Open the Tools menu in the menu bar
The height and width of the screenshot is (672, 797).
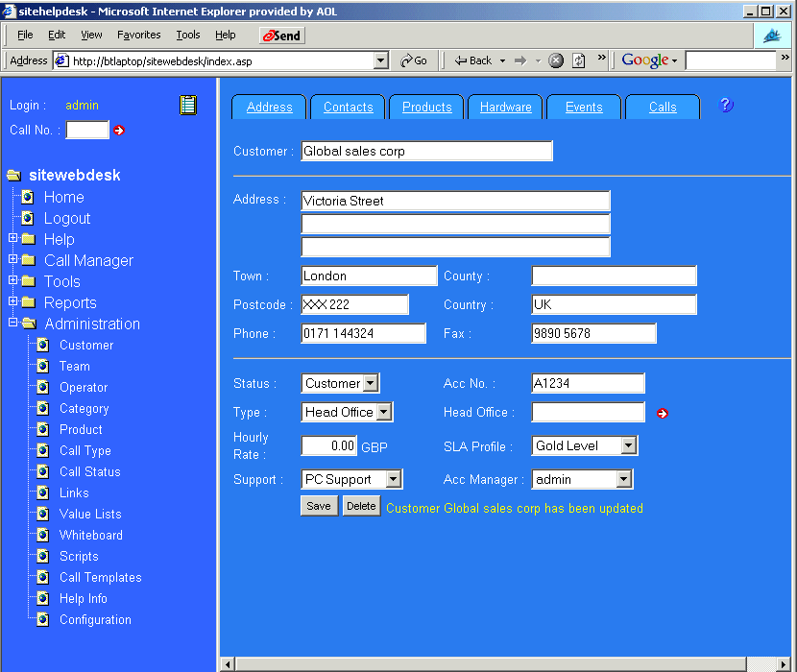188,35
